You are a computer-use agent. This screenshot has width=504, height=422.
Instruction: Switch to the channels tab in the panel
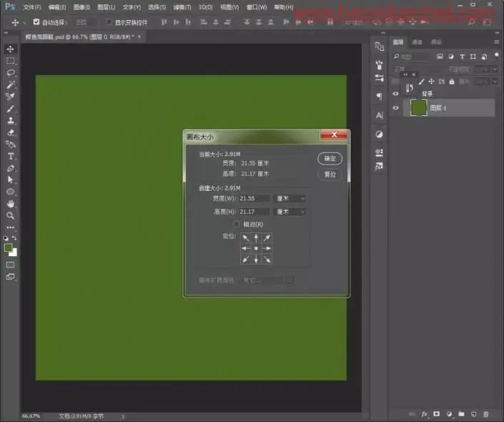pos(417,42)
